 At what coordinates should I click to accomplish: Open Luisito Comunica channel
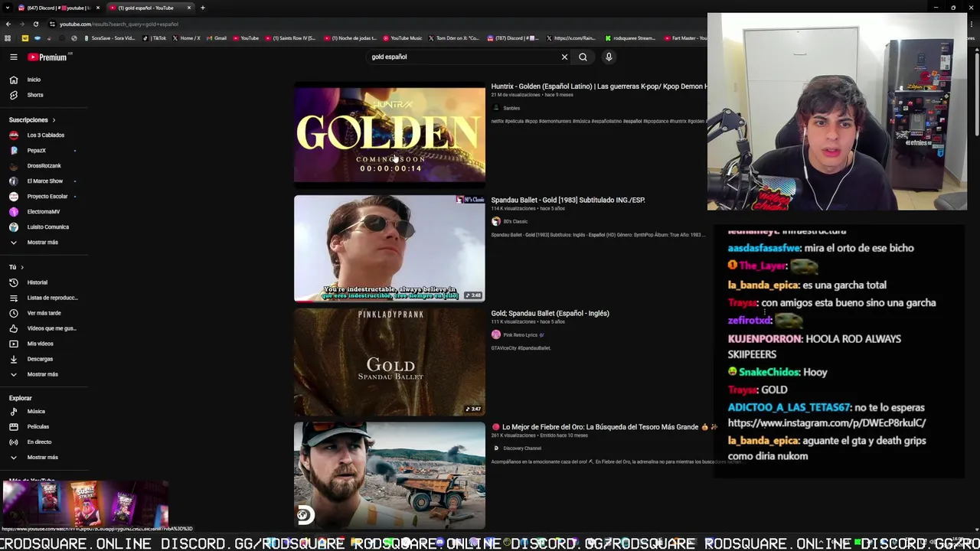(x=47, y=227)
